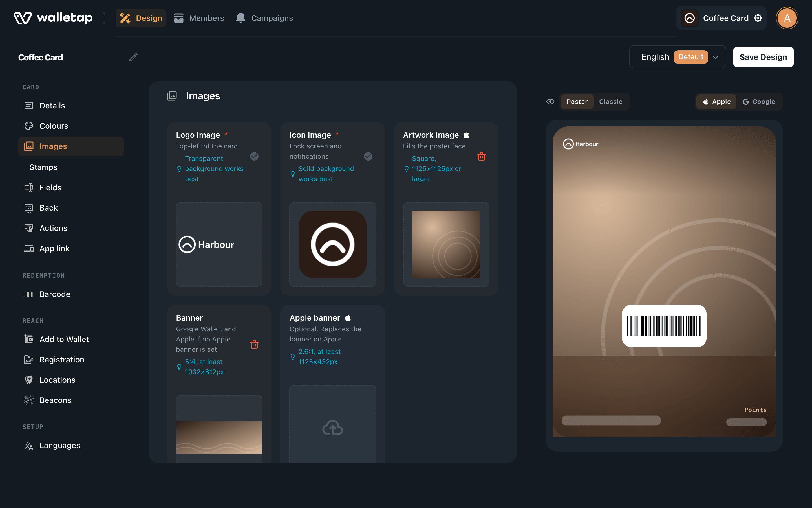Viewport: 812px width, 508px height.
Task: Open the Beacons section
Action: point(71,400)
